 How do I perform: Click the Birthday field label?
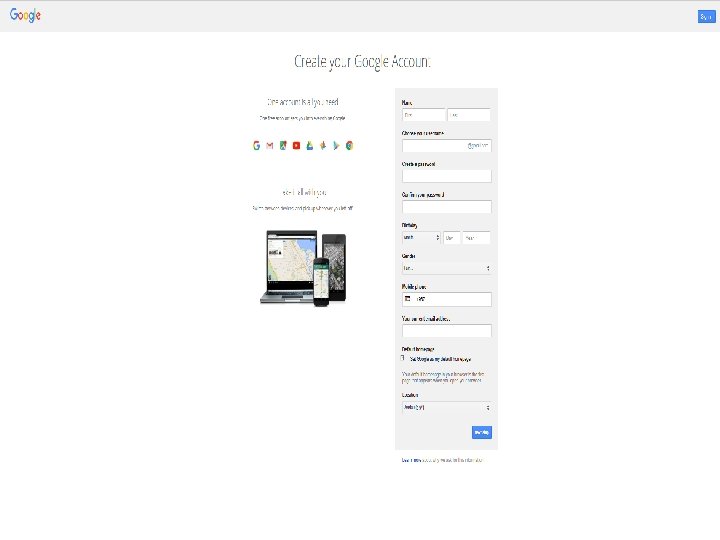tap(410, 225)
